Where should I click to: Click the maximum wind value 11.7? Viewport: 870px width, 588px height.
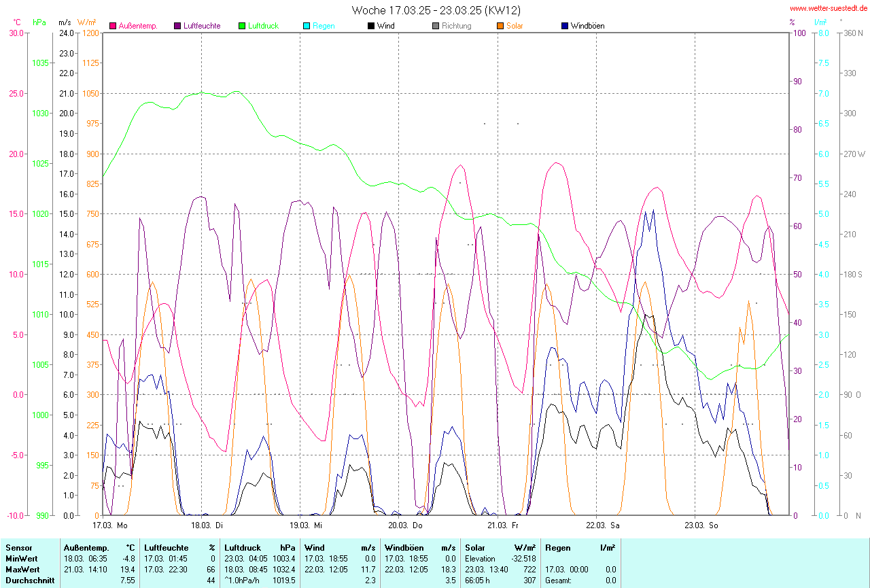368,569
